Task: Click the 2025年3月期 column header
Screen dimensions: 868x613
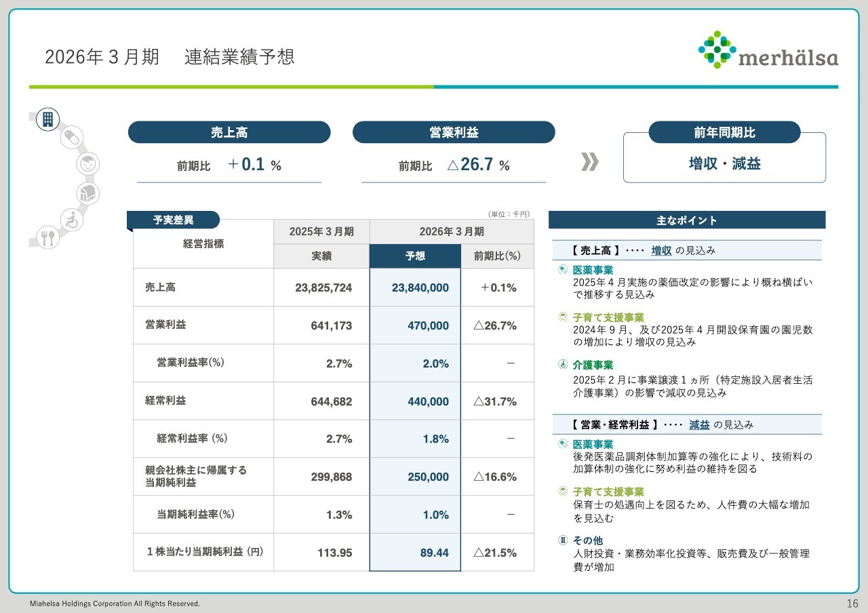Action: pos(321,231)
